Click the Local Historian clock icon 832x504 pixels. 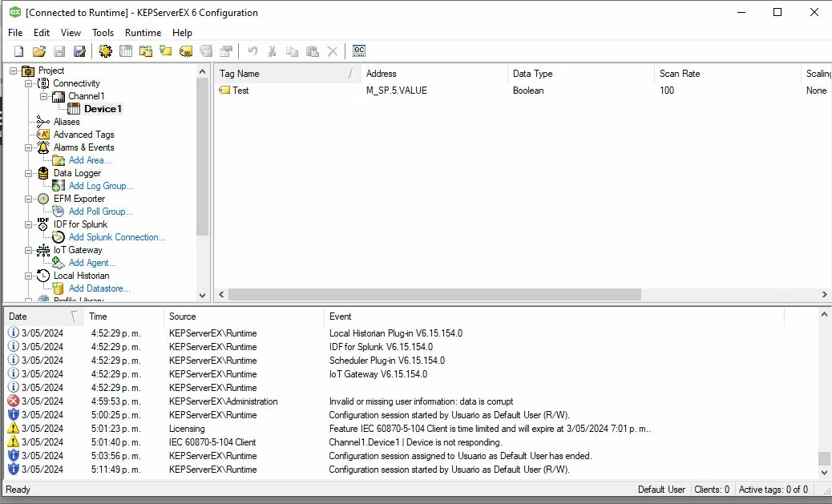tap(43, 276)
